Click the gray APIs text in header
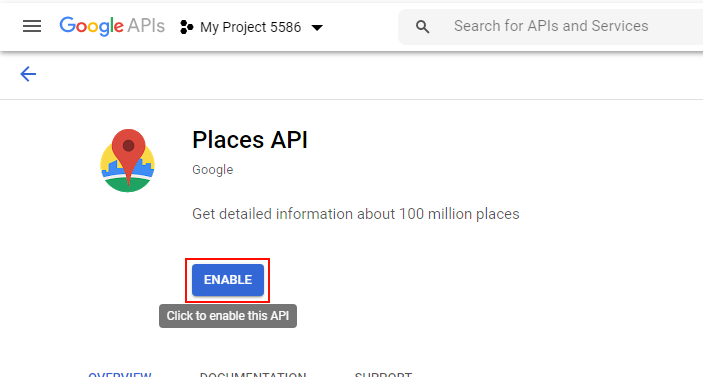 pos(146,26)
